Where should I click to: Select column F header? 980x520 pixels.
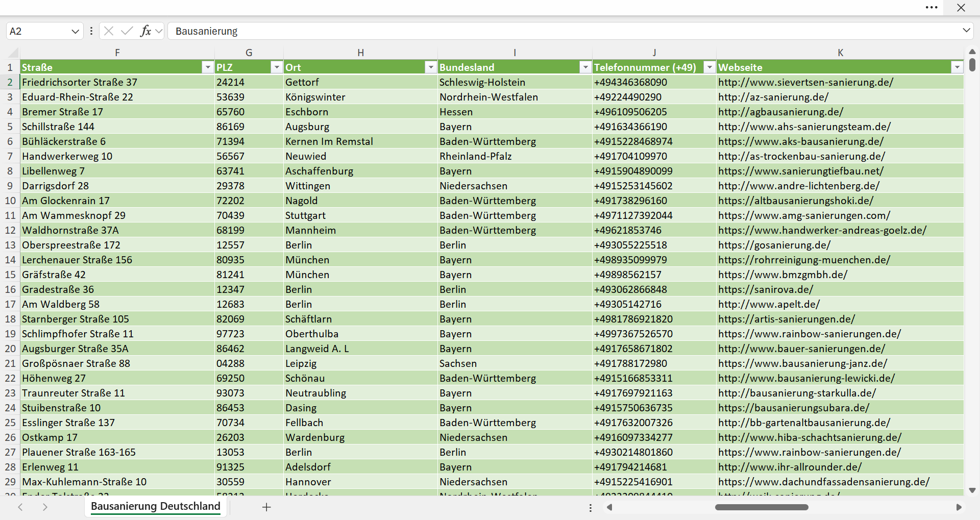pos(117,53)
